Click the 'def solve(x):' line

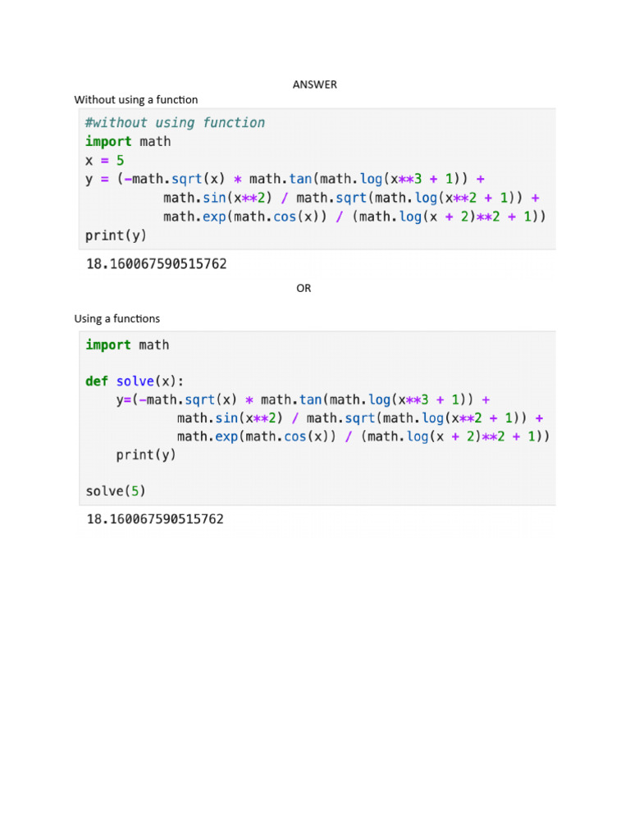tap(135, 381)
